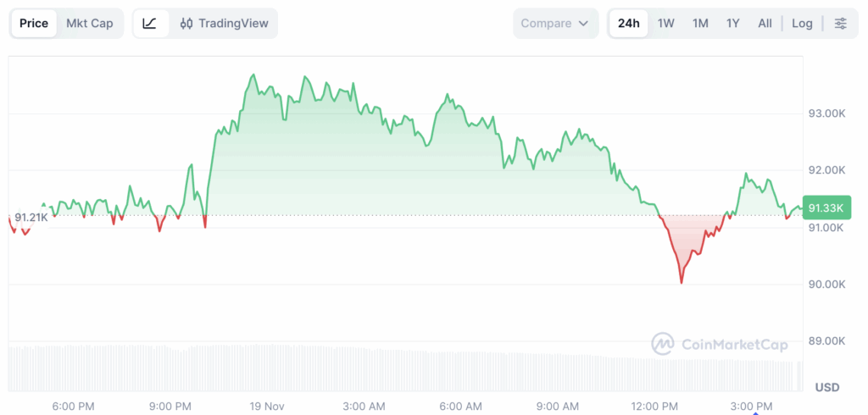Select the 24h time range

(628, 24)
